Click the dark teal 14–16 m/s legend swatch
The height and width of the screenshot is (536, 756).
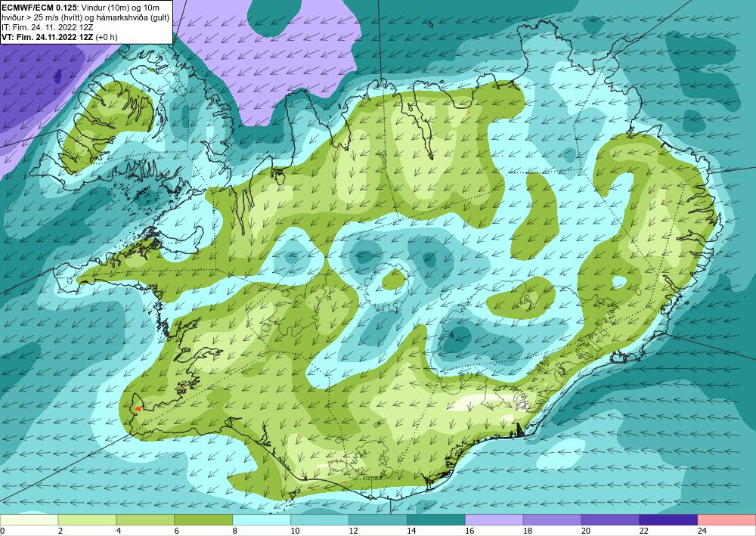click(436, 520)
